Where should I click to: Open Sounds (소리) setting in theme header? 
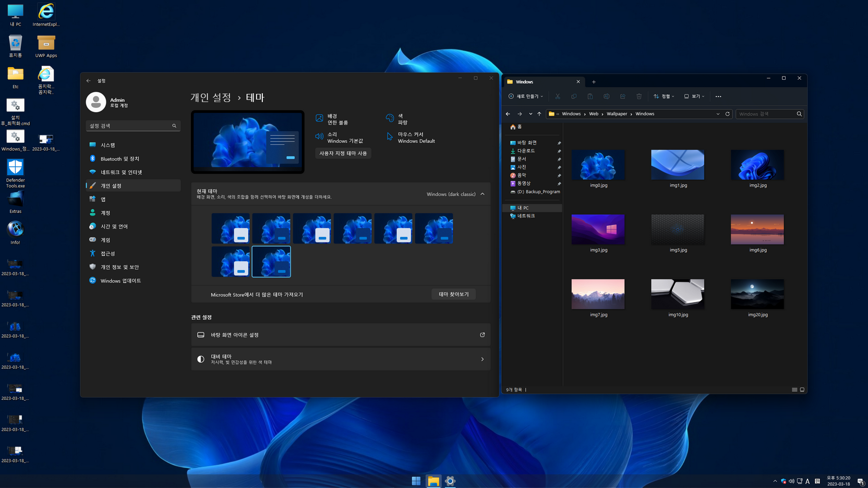[339, 138]
